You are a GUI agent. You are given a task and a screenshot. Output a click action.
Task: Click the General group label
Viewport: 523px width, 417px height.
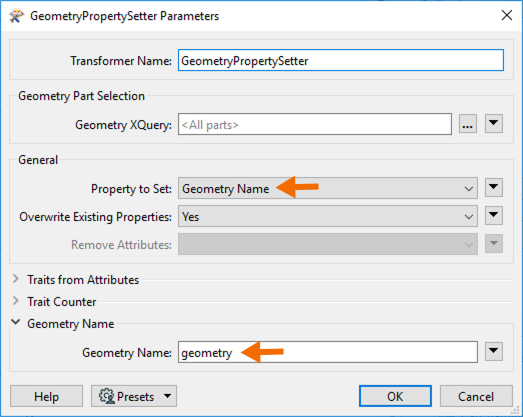pyautogui.click(x=38, y=160)
